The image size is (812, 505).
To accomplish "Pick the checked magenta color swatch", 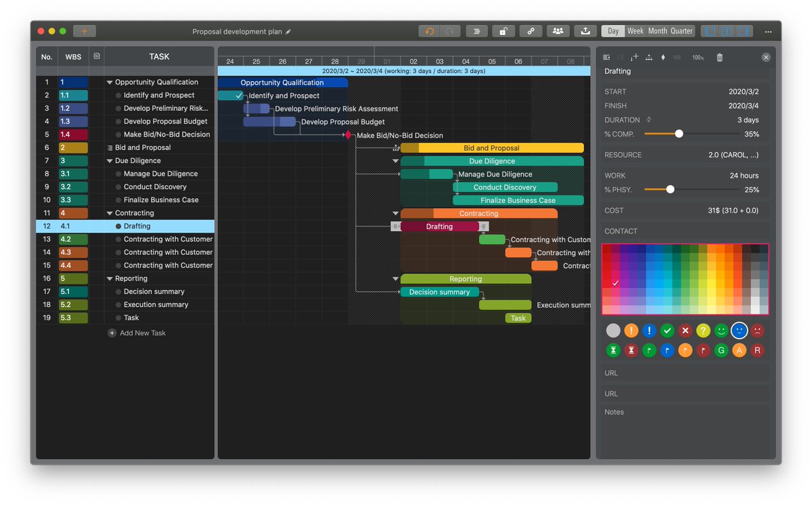I will point(616,283).
